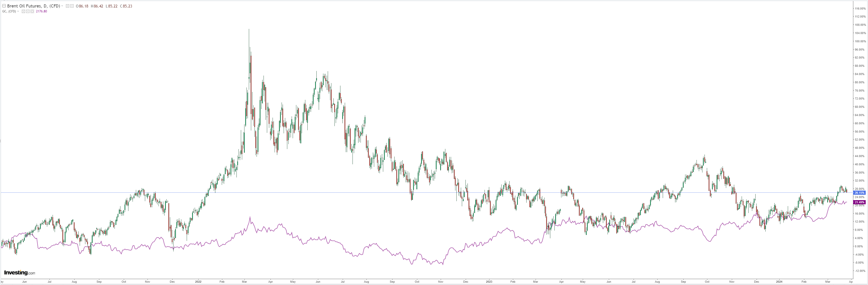Toggle visibility of the GC gold overlay
This screenshot has width=868, height=285.
(23, 11)
